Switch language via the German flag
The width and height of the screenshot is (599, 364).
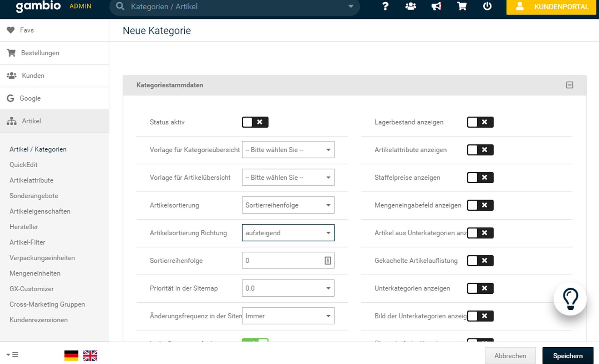[71, 355]
